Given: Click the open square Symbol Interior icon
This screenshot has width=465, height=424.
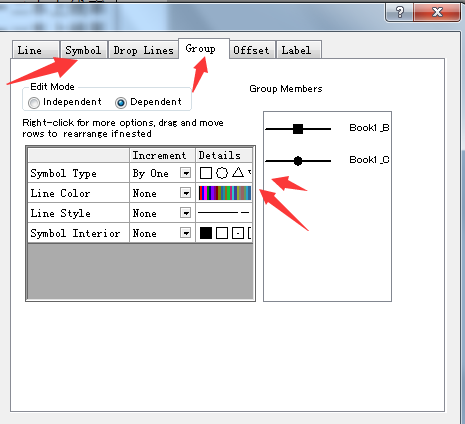Looking at the screenshot, I should click(222, 233).
